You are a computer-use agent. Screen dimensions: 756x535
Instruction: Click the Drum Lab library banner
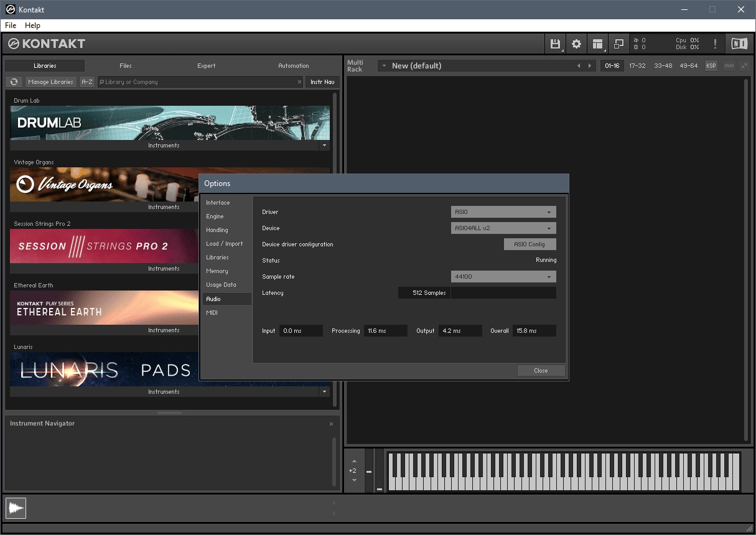[x=170, y=123]
